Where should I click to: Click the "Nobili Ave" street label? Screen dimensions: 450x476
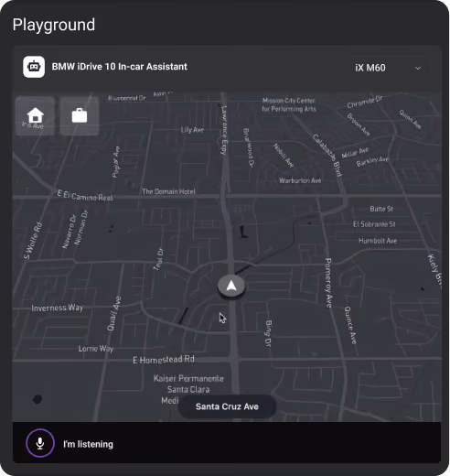click(x=284, y=156)
